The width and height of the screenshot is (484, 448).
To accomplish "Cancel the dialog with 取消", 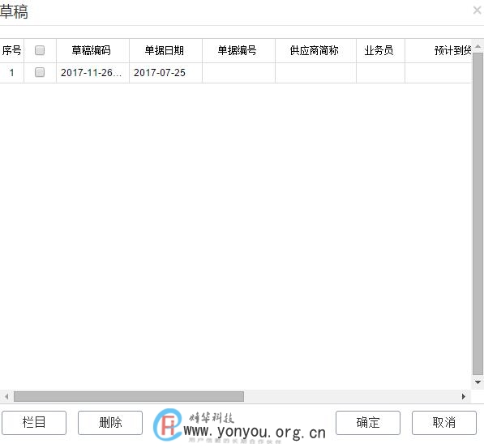I will 444,422.
